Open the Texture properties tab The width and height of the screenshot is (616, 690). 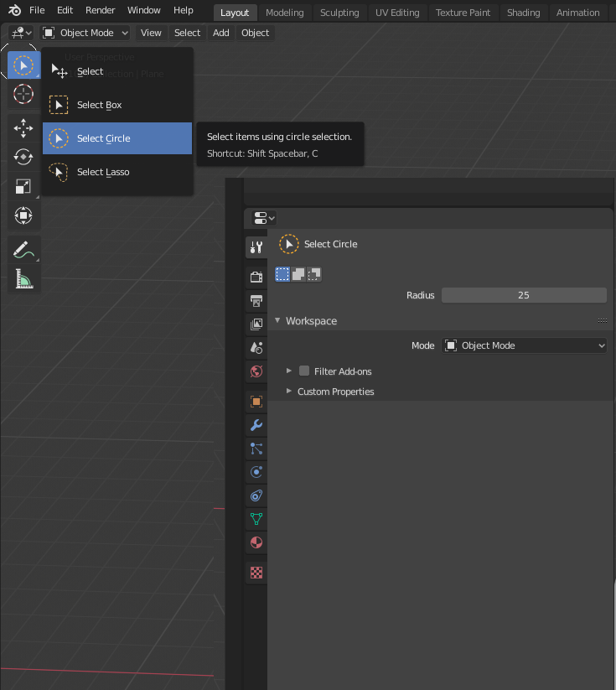(256, 573)
